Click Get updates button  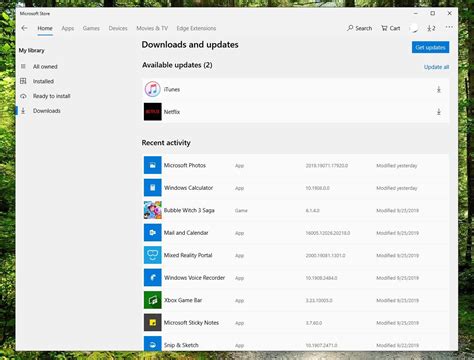[x=430, y=47]
